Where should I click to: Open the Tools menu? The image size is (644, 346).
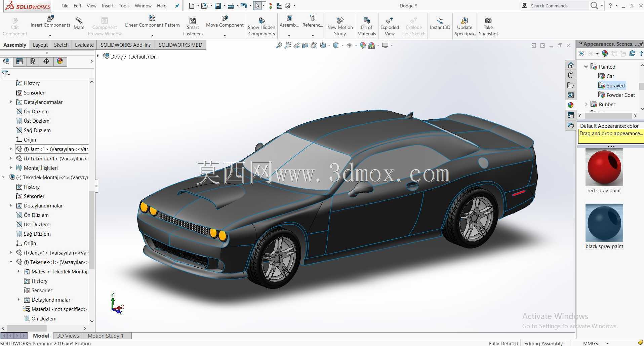(x=124, y=6)
